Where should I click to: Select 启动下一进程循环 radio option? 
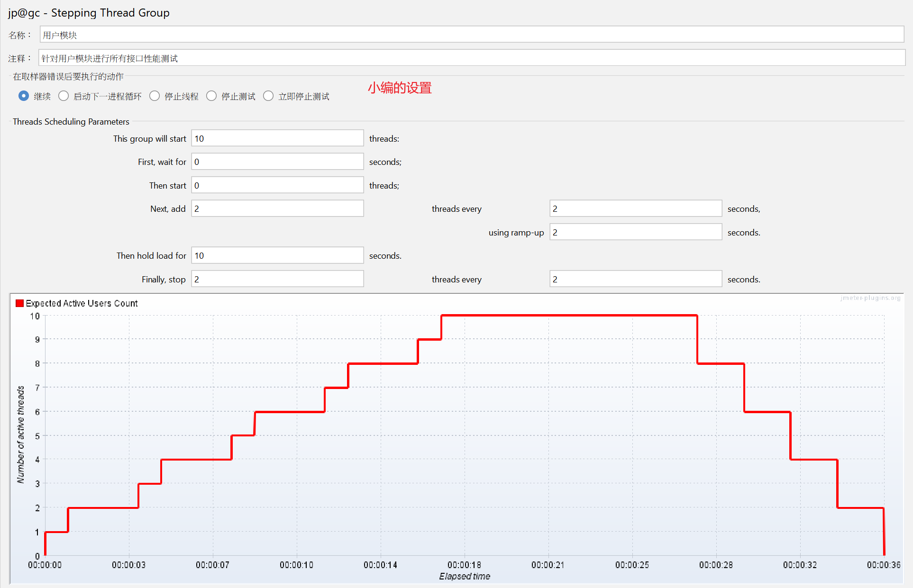point(64,96)
